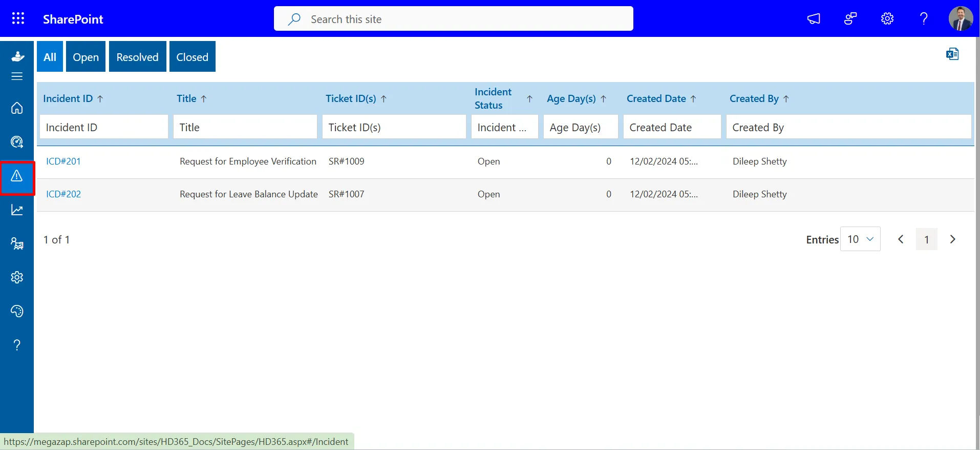
Task: Open the reports chart icon in the sidebar
Action: pos(17,210)
